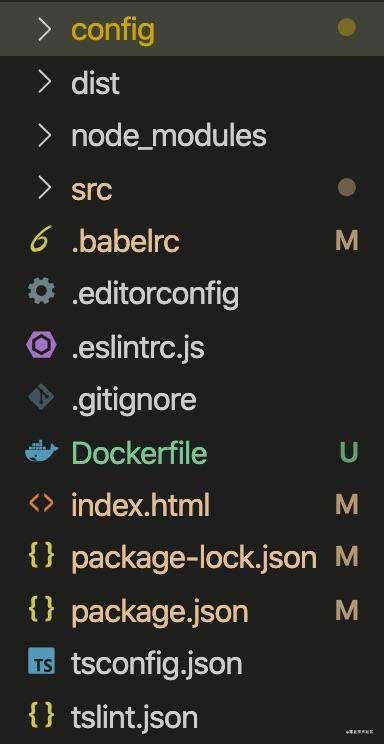Click braces icon next to package-lock.json
Viewport: 384px width, 744px height.
[x=41, y=557]
